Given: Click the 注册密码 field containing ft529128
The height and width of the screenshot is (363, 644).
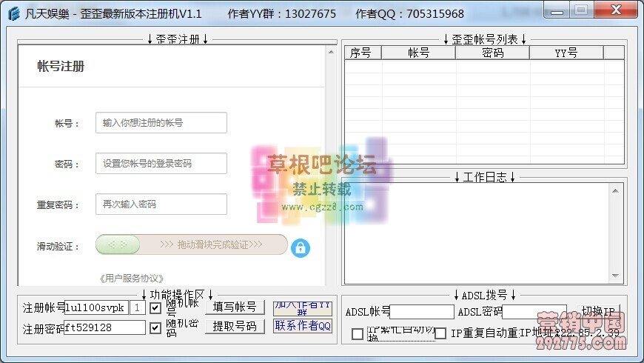Looking at the screenshot, I should 104,327.
